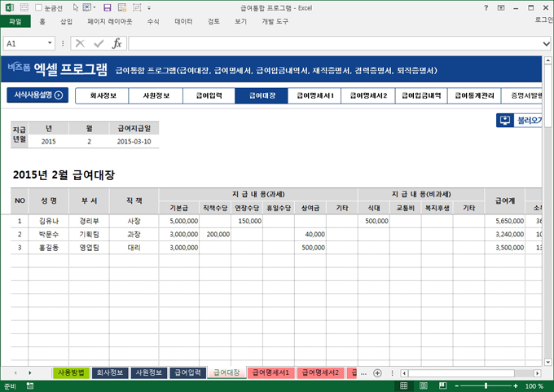
Task: Toggle the 눈금선 gridlines checkbox
Action: (39, 7)
